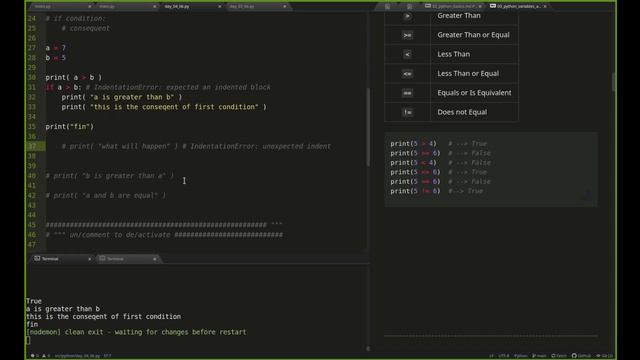Close the 02_python_basics preview tab
The height and width of the screenshot is (360, 640).
(x=480, y=7)
